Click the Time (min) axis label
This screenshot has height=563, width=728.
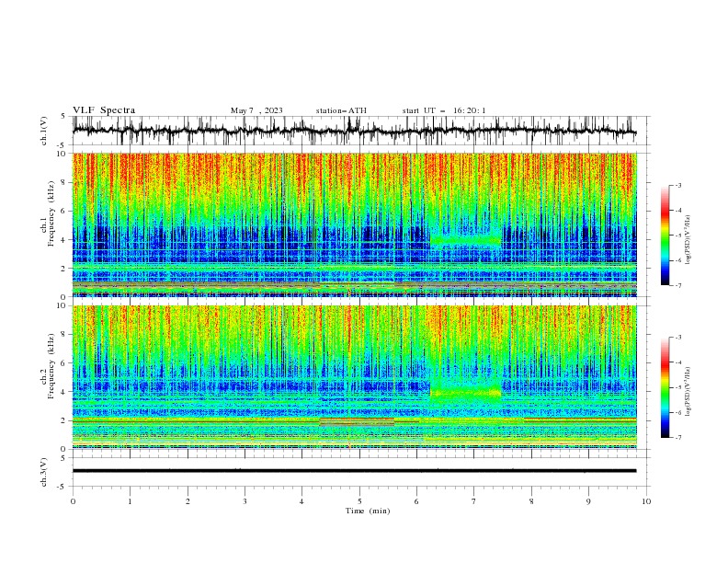tap(368, 511)
